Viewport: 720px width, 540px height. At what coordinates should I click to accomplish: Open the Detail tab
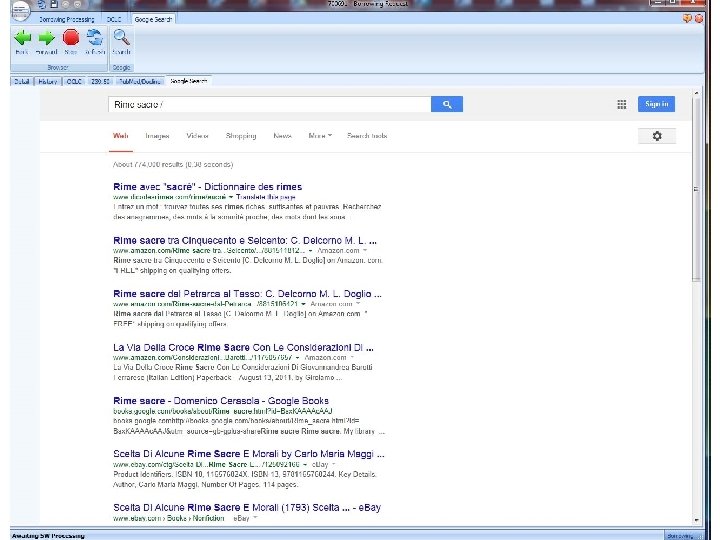coord(22,81)
